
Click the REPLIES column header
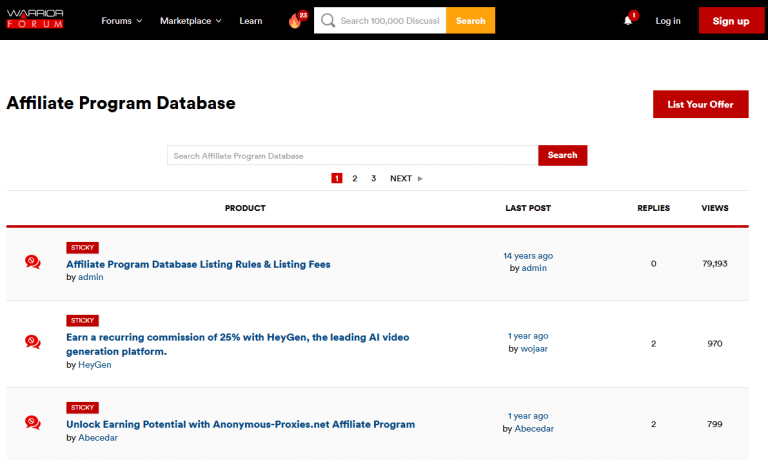(x=653, y=208)
